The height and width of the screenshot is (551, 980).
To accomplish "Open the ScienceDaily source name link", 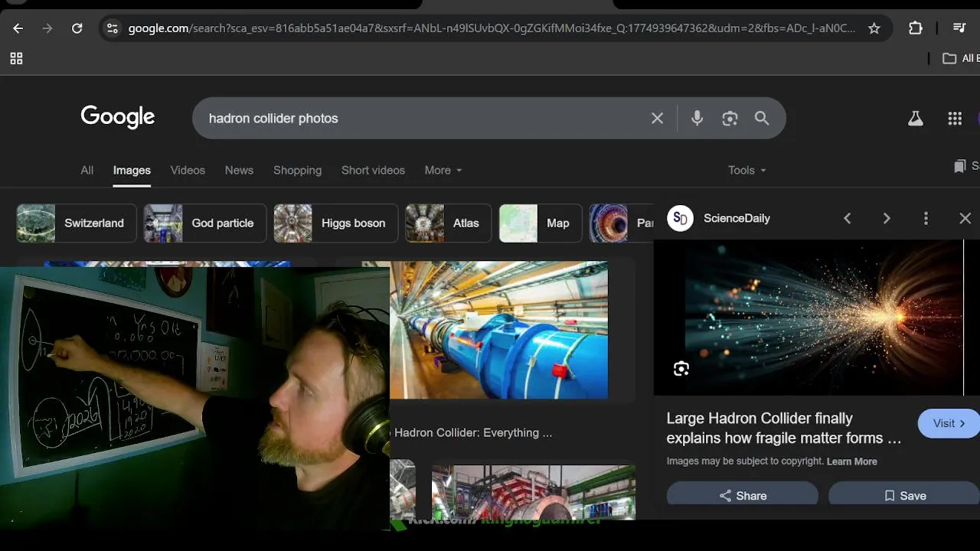I will [737, 218].
